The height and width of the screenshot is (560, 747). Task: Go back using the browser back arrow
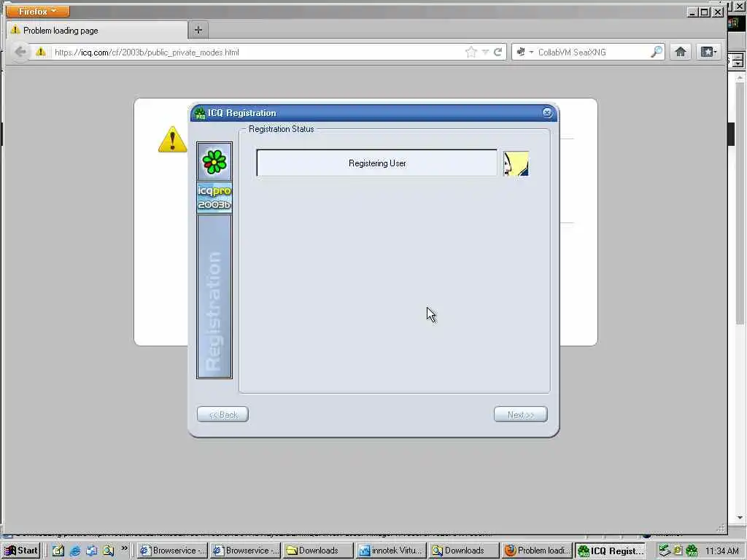click(20, 52)
